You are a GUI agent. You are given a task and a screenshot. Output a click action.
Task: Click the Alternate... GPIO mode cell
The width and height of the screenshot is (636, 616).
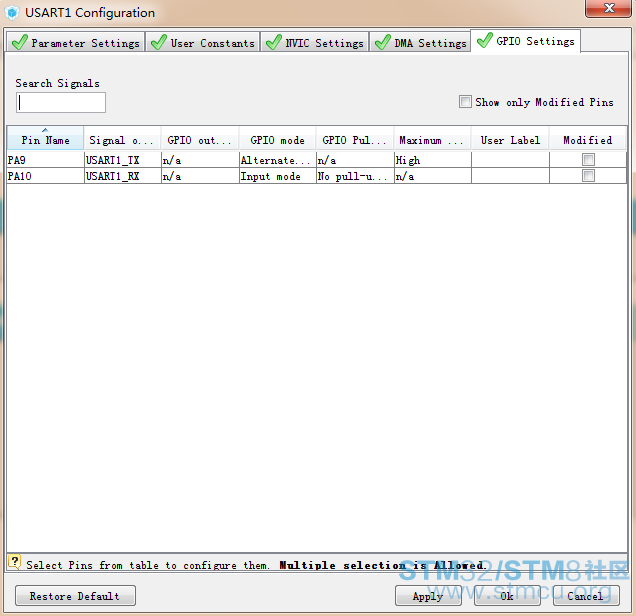pyautogui.click(x=277, y=160)
